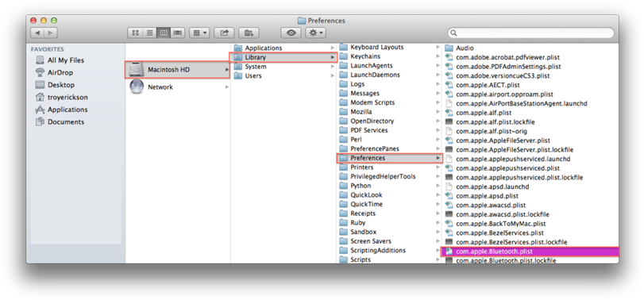Select Logs folder
644x300 pixels.
point(389,84)
